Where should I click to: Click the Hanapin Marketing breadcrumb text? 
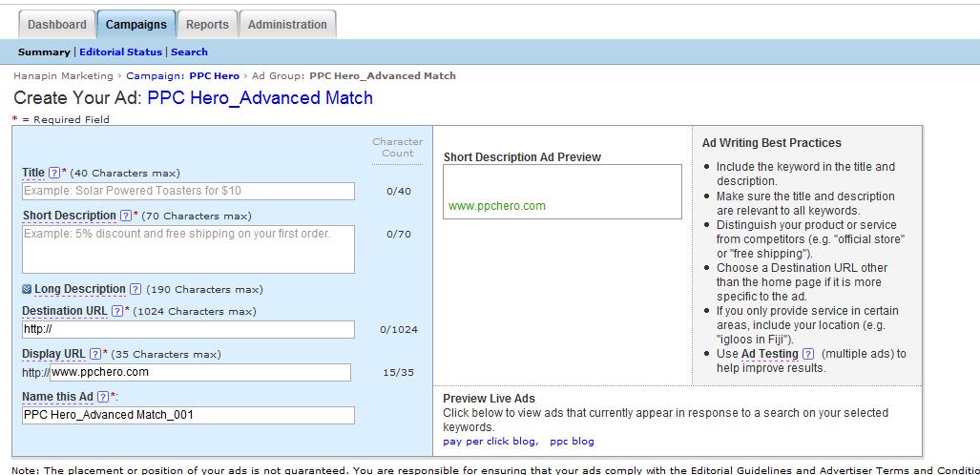point(63,75)
